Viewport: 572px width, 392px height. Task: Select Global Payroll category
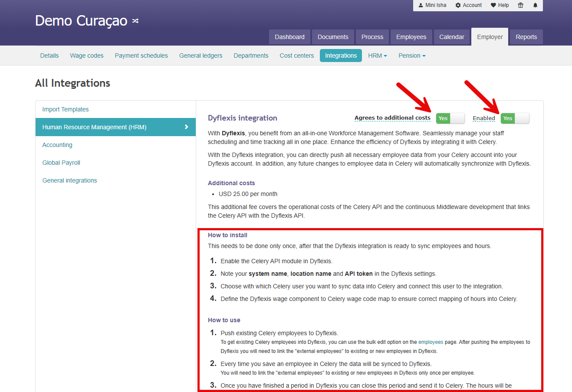point(115,163)
